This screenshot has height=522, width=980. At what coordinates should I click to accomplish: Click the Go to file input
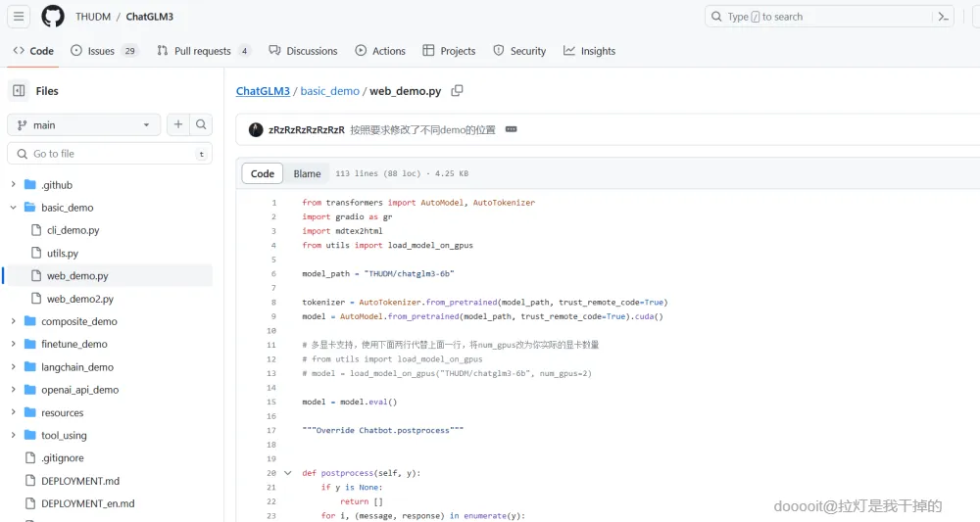click(108, 154)
